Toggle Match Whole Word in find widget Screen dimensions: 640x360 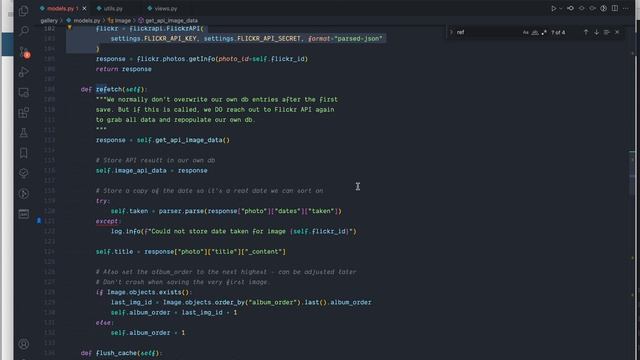(x=535, y=32)
